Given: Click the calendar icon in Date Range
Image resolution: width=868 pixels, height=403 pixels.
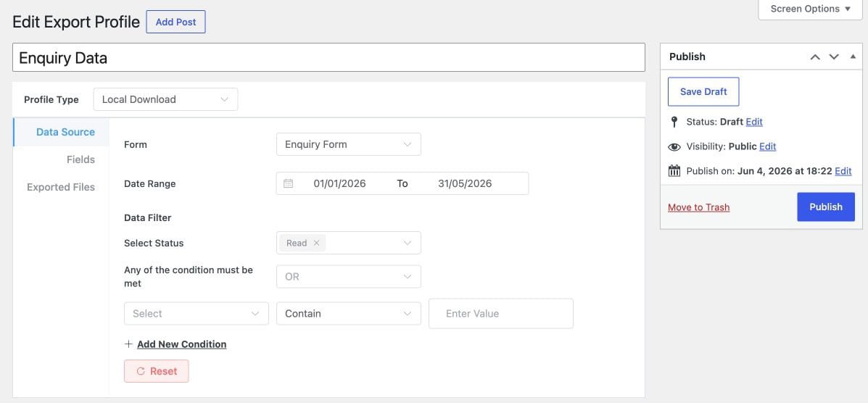Looking at the screenshot, I should [x=288, y=183].
